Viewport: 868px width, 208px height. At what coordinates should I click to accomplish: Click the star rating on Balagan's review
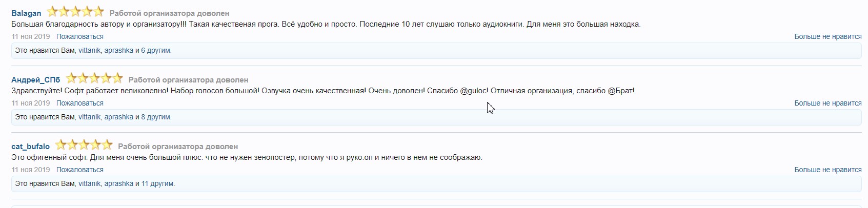point(75,12)
